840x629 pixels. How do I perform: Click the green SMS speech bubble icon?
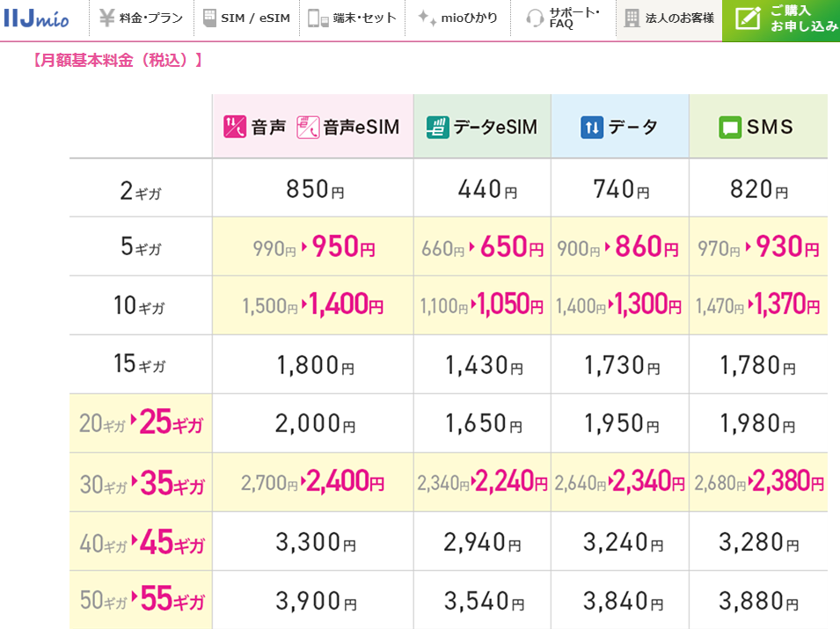pos(730,128)
